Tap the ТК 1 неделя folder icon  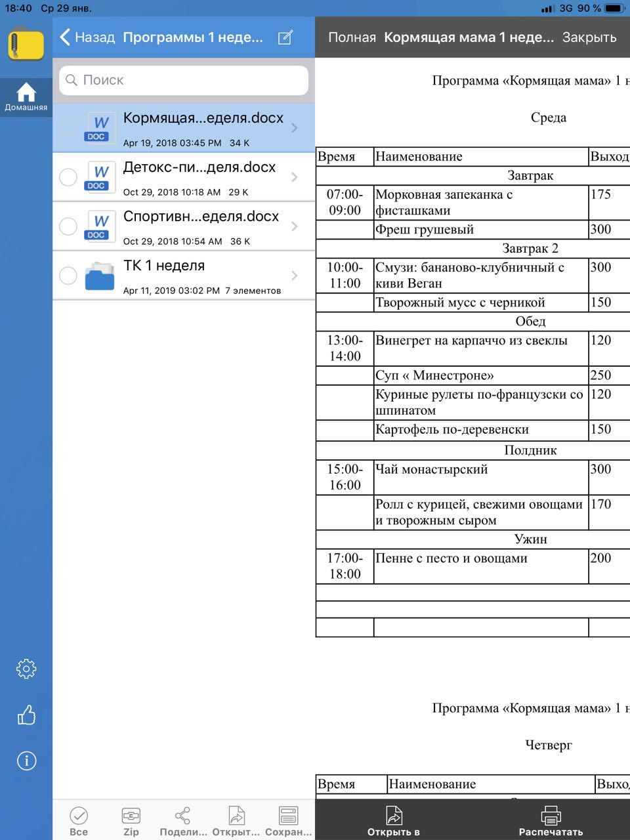[x=100, y=276]
